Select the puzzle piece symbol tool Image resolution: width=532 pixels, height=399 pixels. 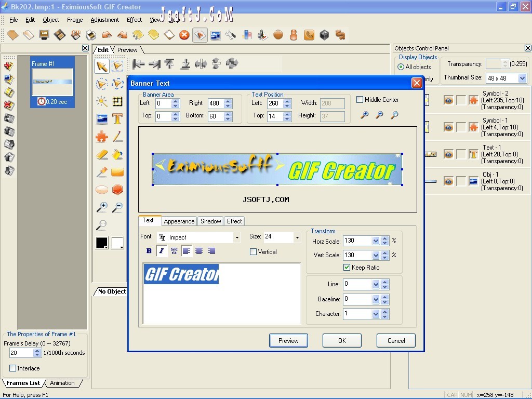click(x=101, y=137)
